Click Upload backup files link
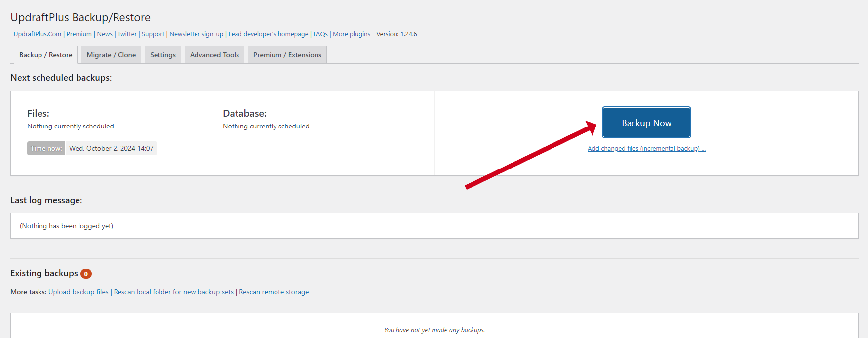Screen dimensions: 868x338 pyautogui.click(x=78, y=292)
